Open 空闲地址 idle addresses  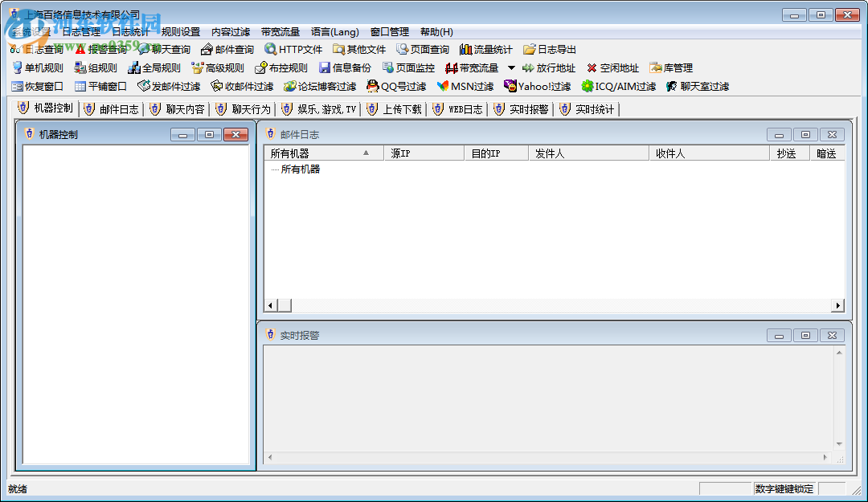click(x=612, y=67)
